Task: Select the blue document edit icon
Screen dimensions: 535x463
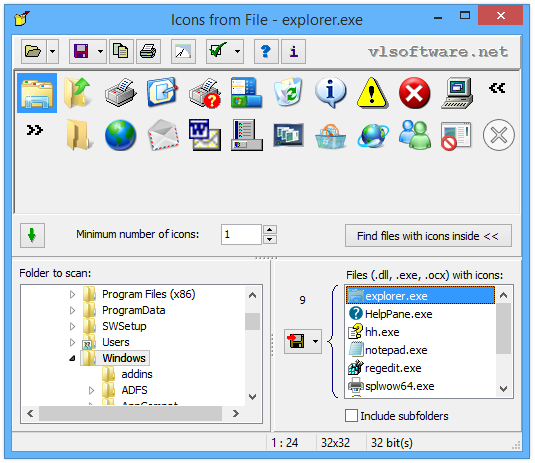Action: point(162,92)
